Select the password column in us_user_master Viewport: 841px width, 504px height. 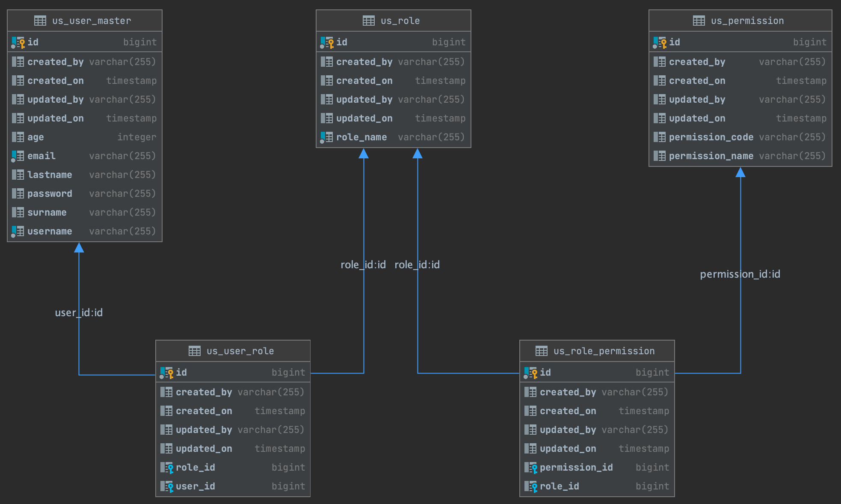[50, 193]
